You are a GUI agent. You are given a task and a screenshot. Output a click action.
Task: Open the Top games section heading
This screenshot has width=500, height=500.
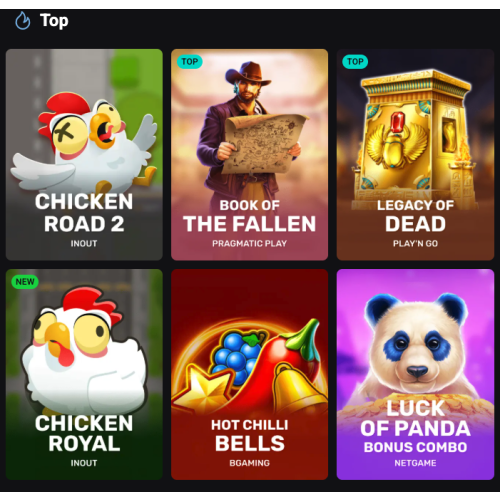pos(54,21)
